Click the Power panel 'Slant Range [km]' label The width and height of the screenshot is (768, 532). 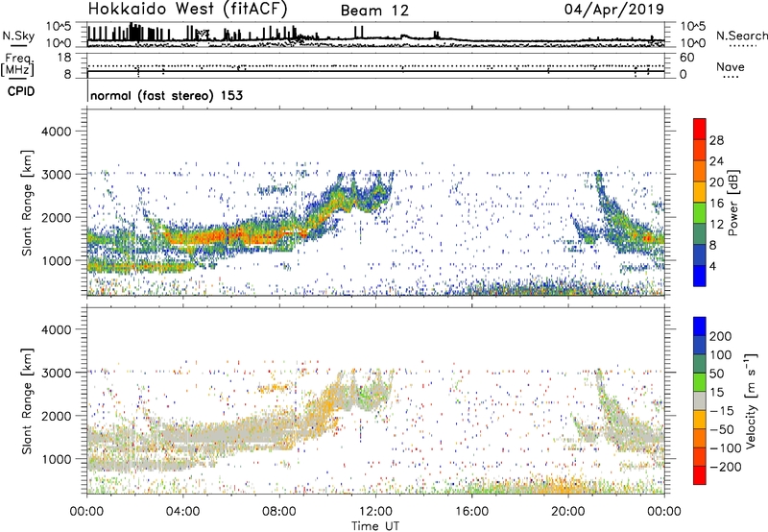pos(27,203)
